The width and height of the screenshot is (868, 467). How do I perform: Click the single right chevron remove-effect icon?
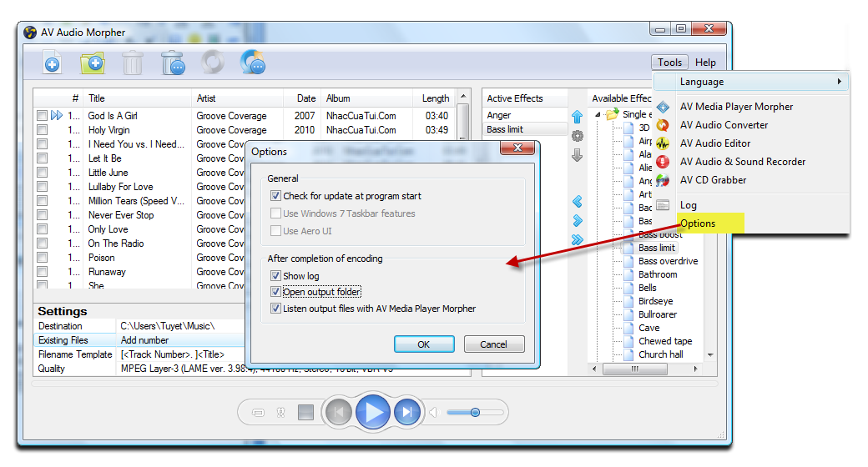[x=577, y=221]
